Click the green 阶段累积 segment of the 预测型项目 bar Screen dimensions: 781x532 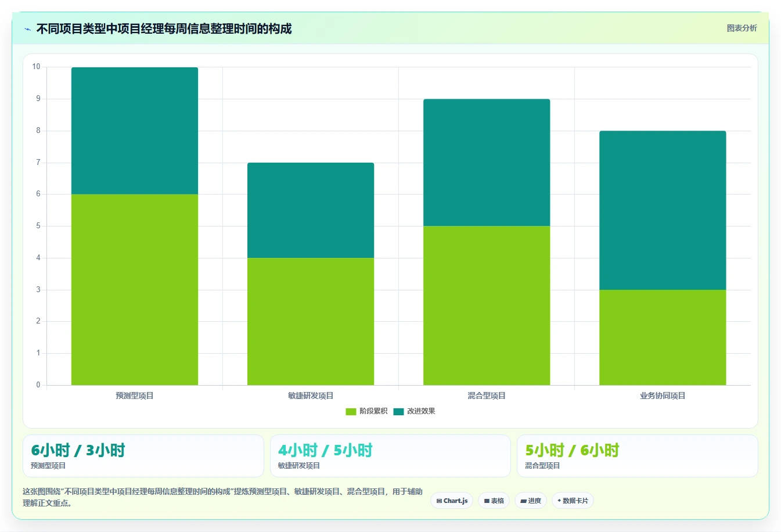[x=135, y=289]
